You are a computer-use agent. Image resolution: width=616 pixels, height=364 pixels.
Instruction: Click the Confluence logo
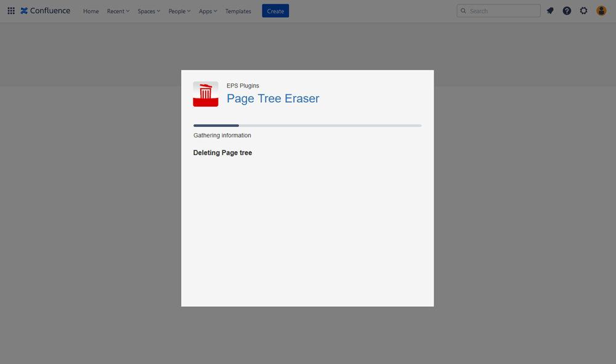click(x=46, y=11)
